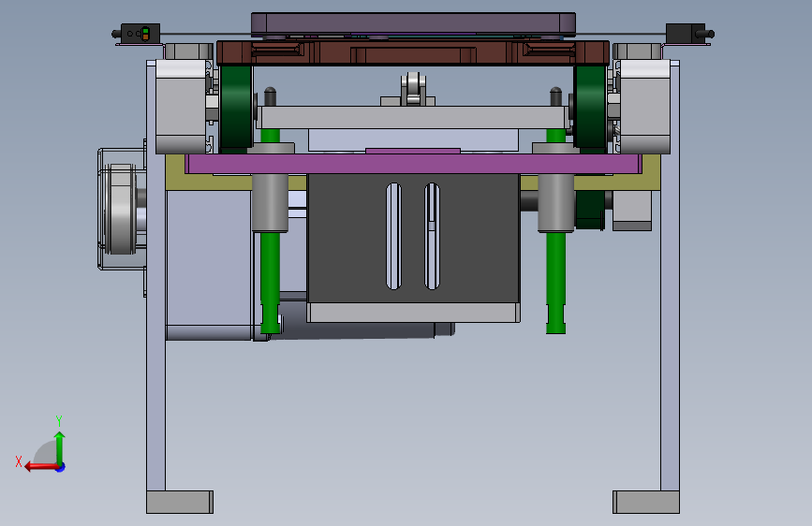
Task: Select the clevis bracket at top center of the bar
Action: 413,89
